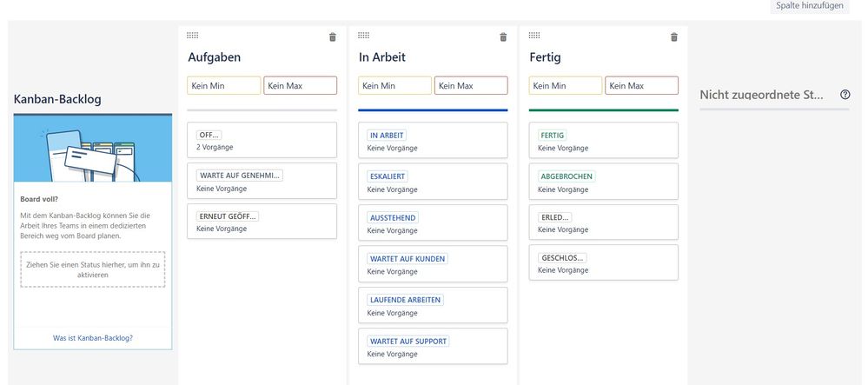
Task: Select the ESKALIERT status card
Action: (433, 182)
